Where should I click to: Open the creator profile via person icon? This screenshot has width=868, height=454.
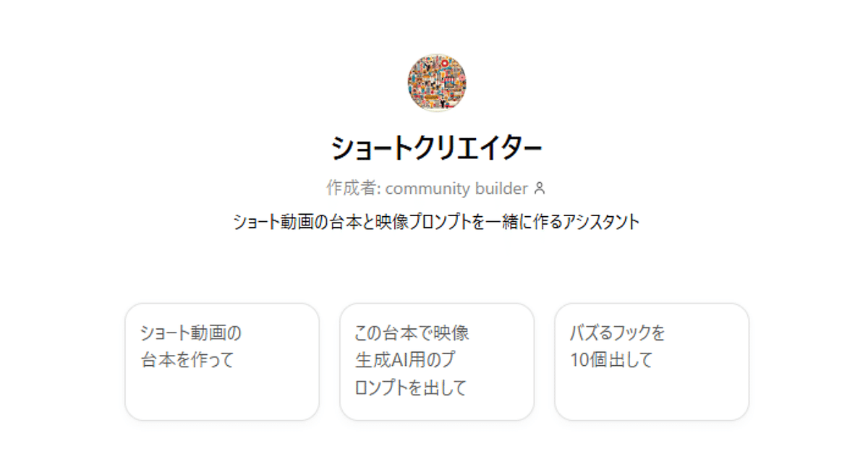pos(540,189)
